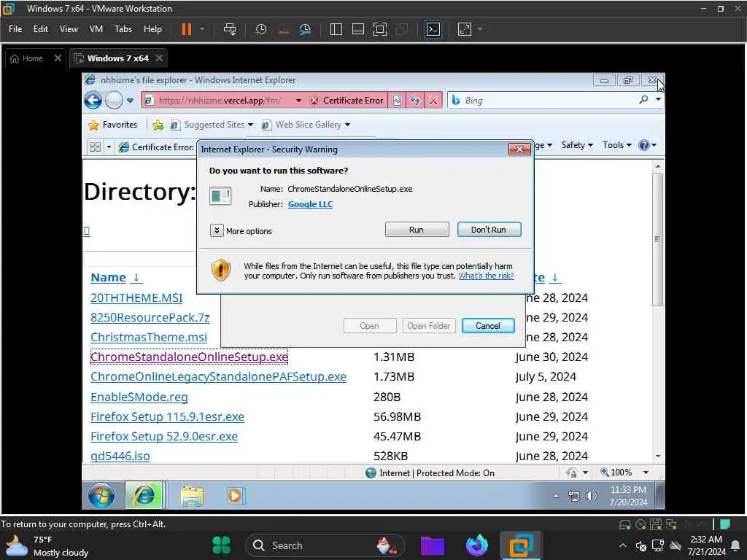
Task: Click the Bing search magnifier icon
Action: coord(643,100)
